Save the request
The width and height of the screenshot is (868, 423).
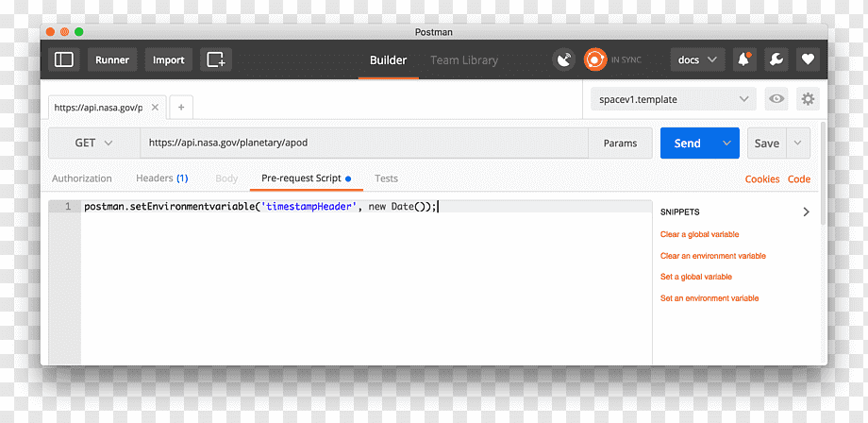tap(767, 143)
